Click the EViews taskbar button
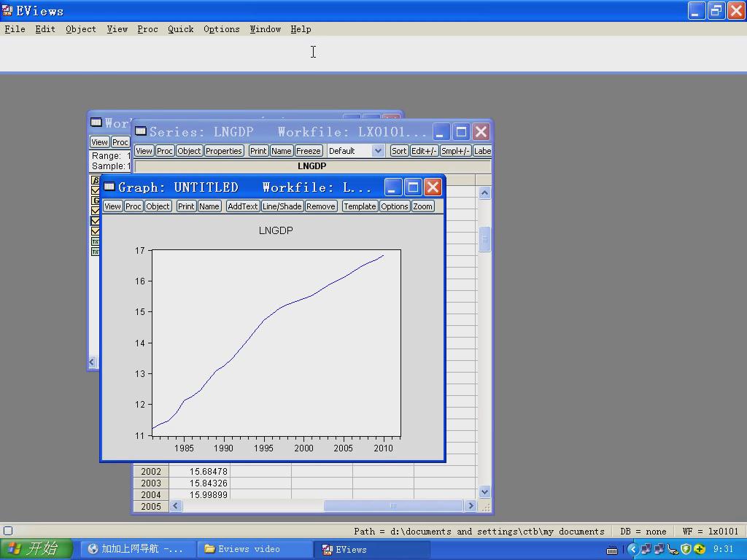 click(373, 549)
